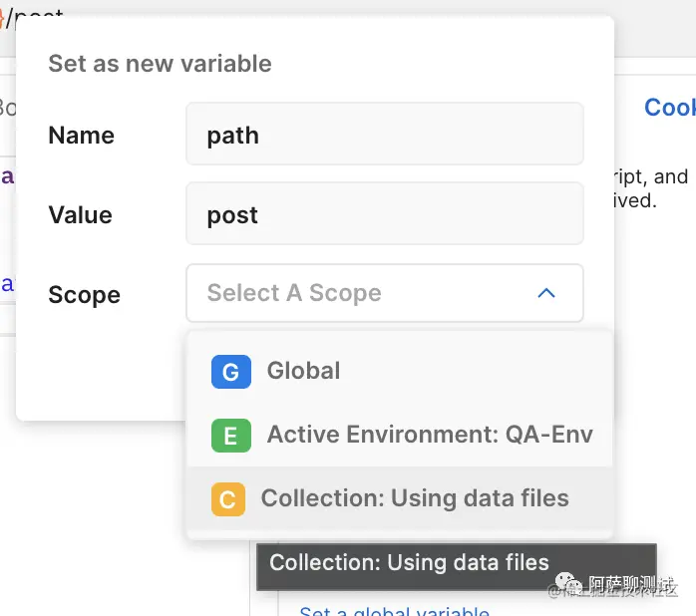696x616 pixels.
Task: Click the script description text at right
Action: [650, 188]
